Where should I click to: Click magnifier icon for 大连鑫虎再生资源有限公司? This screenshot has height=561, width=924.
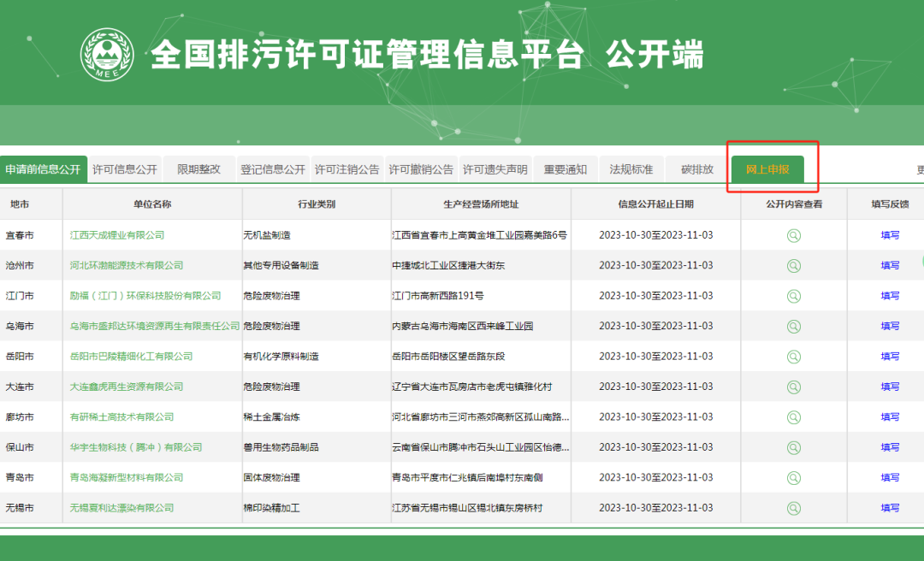pyautogui.click(x=794, y=387)
